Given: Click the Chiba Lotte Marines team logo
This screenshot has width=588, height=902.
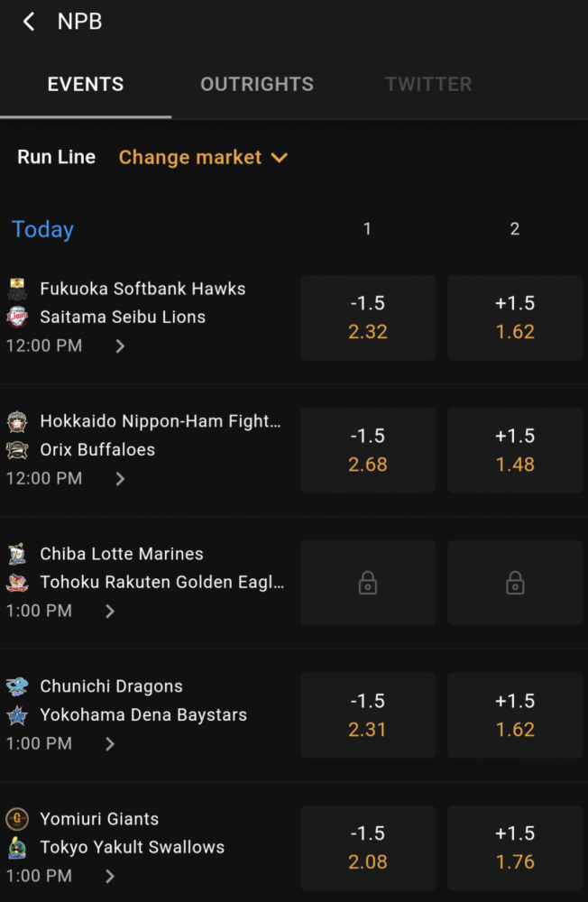Looking at the screenshot, I should click(x=17, y=554).
